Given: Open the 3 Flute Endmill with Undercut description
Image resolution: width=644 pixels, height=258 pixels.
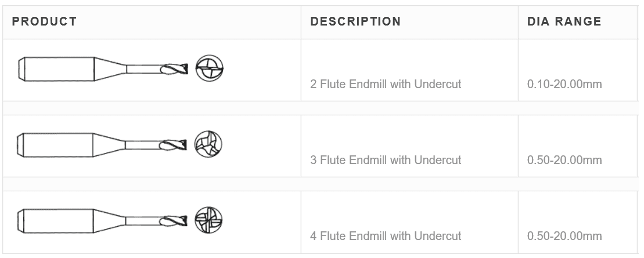Looking at the screenshot, I should [386, 159].
